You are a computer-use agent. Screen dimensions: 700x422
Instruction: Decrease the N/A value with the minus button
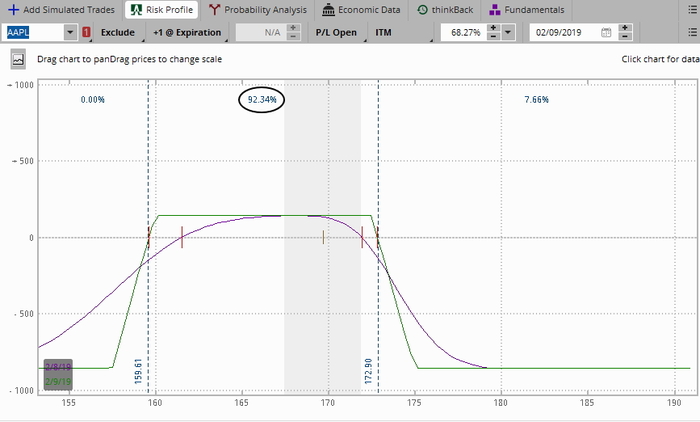[293, 37]
